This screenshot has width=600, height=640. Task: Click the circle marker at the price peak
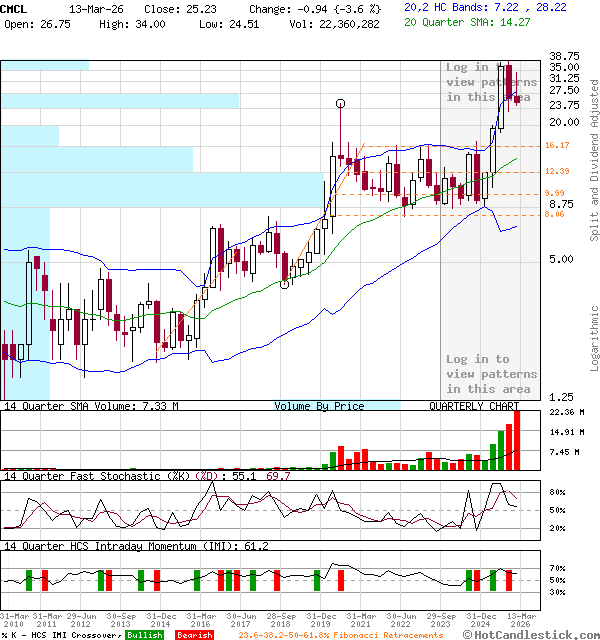click(x=341, y=103)
